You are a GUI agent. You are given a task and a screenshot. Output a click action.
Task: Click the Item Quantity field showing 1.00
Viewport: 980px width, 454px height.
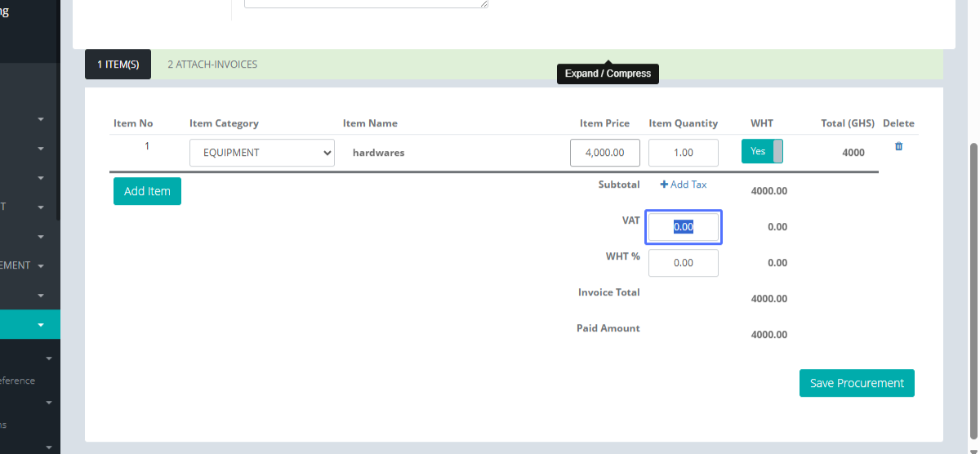coord(684,153)
